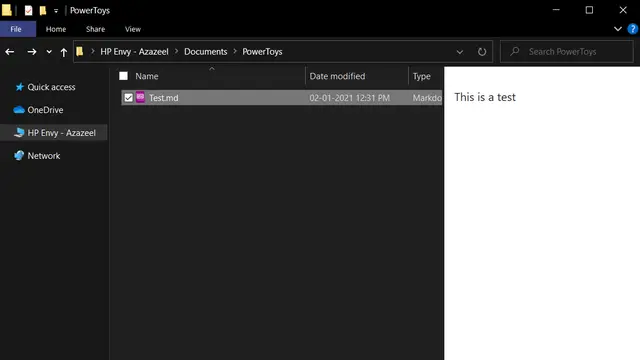Open the File menu
Image resolution: width=640 pixels, height=360 pixels.
16,29
